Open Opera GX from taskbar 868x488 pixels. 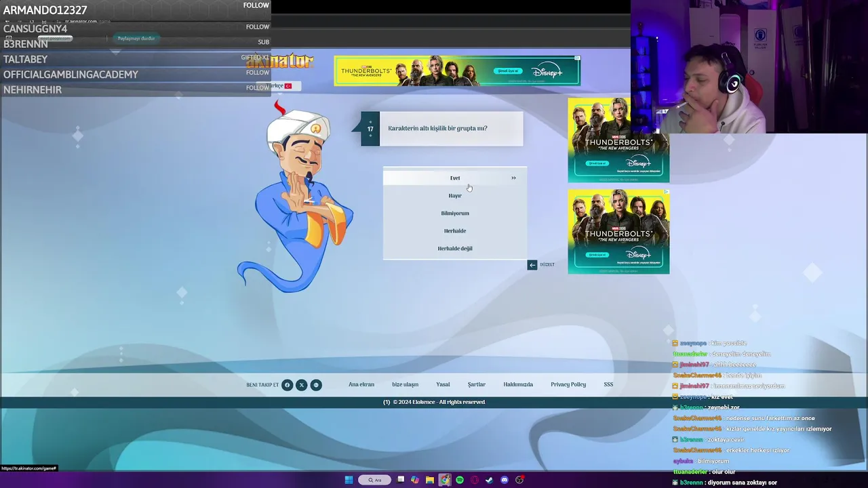point(475,480)
